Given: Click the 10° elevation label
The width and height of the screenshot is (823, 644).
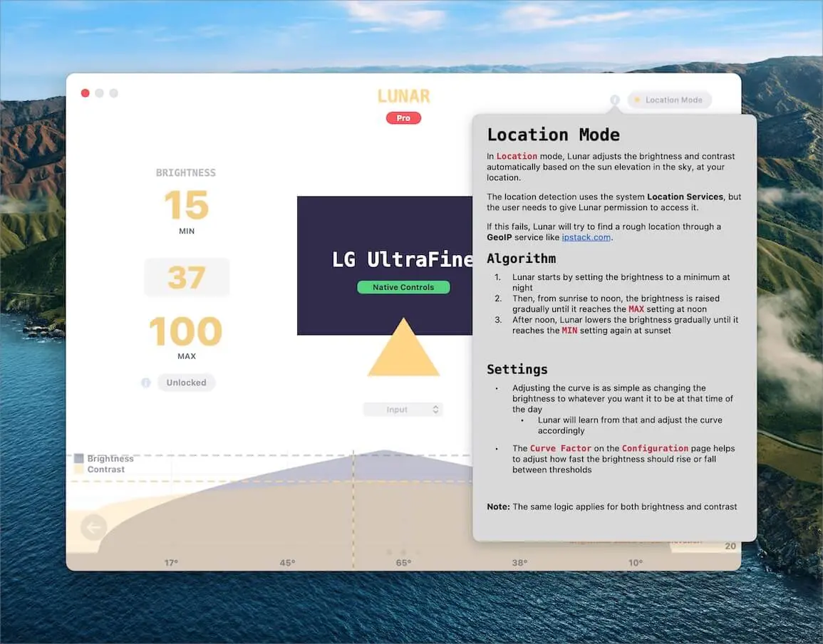Looking at the screenshot, I should point(635,563).
